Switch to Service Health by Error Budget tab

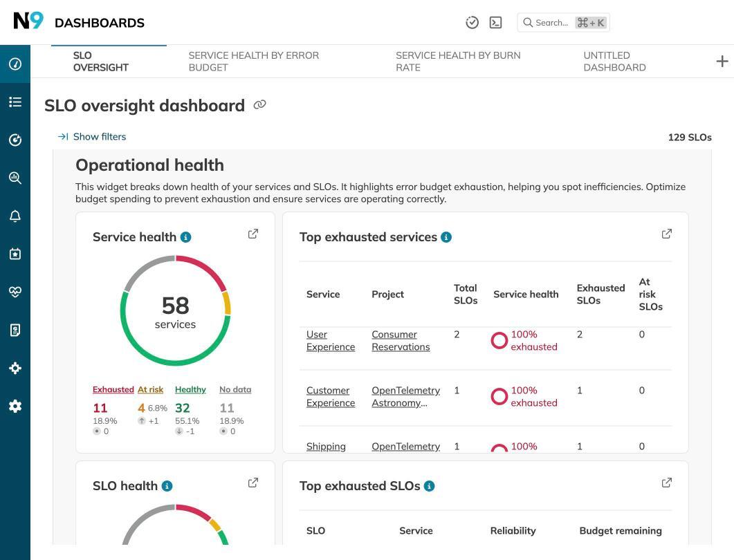253,60
